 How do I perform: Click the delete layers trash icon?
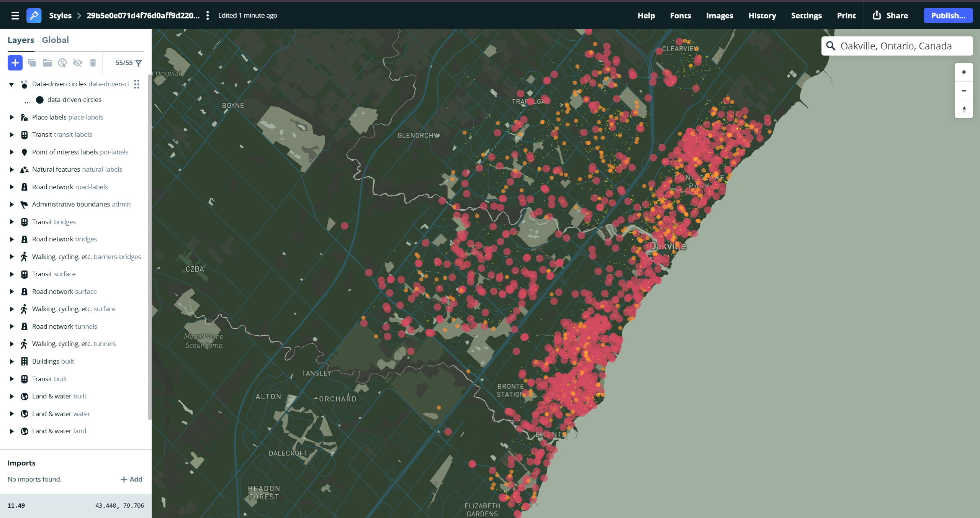coord(93,63)
